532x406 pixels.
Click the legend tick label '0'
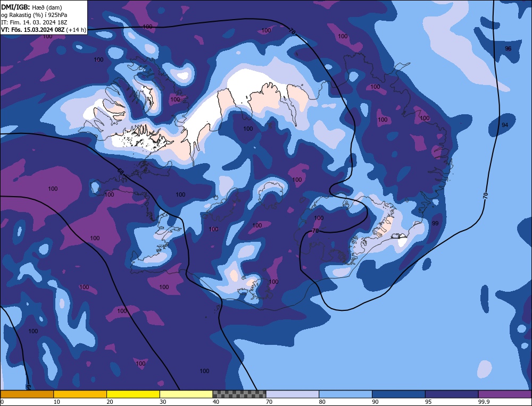click(2, 402)
